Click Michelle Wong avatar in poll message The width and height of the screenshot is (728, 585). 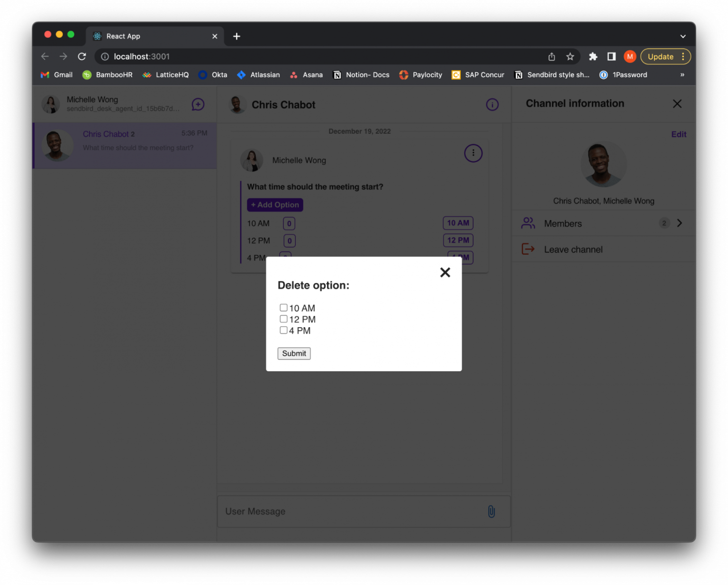coord(252,160)
